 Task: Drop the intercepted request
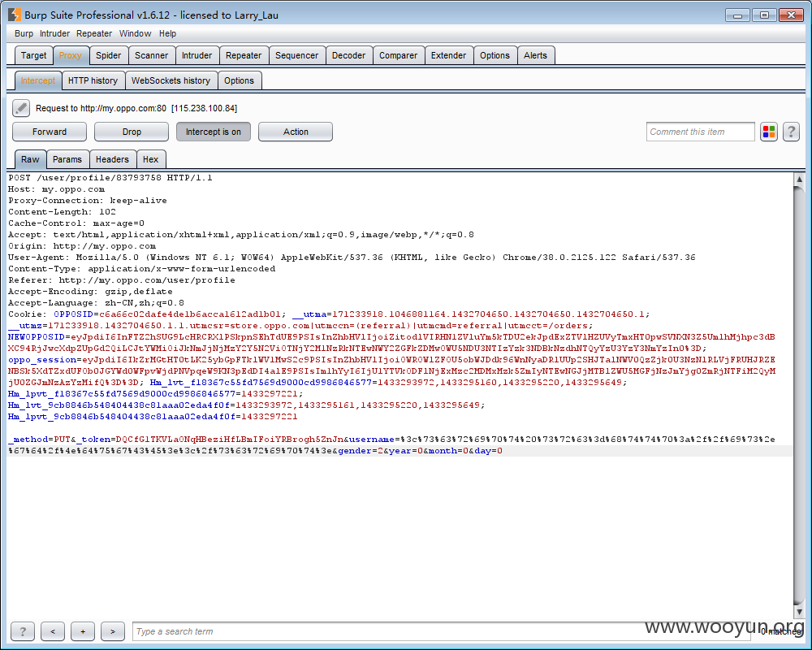[132, 132]
